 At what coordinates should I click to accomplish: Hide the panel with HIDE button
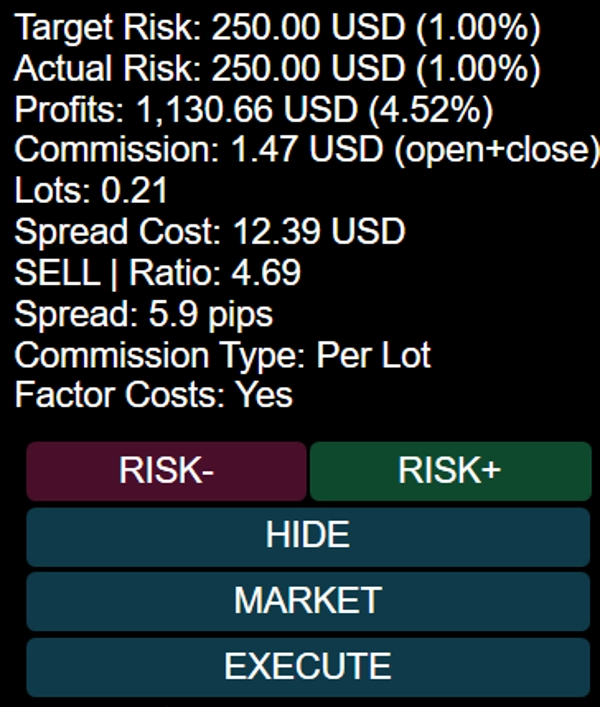tap(308, 535)
